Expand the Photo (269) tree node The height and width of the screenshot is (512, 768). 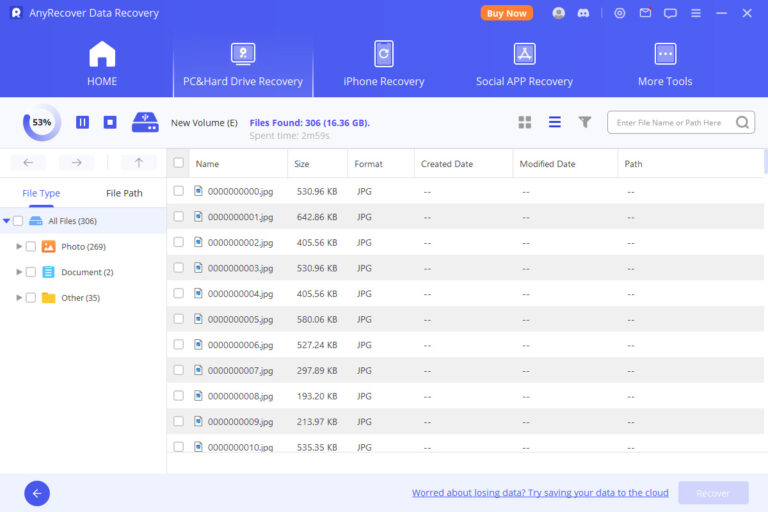(x=19, y=246)
